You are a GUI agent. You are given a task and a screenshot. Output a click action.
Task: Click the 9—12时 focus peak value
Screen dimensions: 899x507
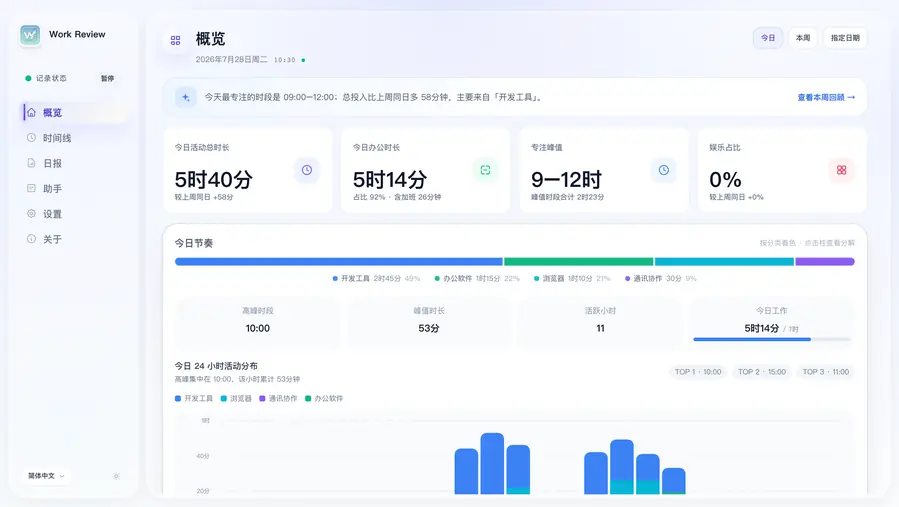[x=566, y=180]
